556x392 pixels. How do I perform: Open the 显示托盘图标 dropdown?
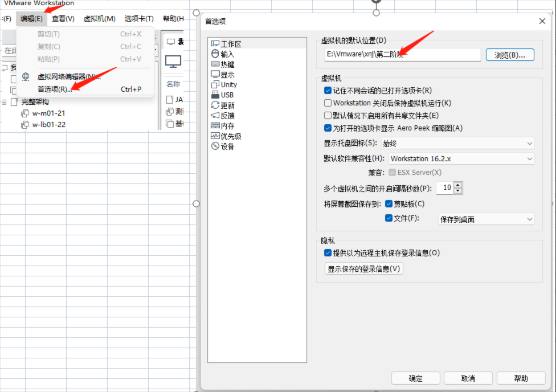coord(457,144)
